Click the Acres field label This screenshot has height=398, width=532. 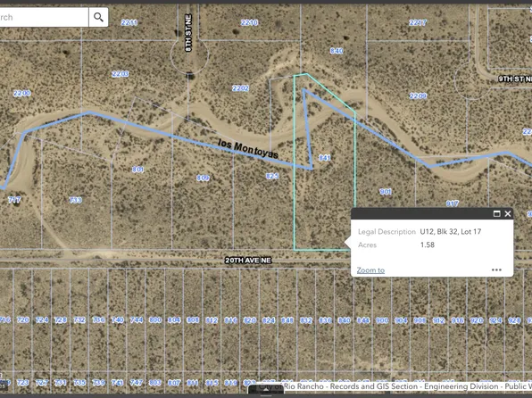pos(367,245)
